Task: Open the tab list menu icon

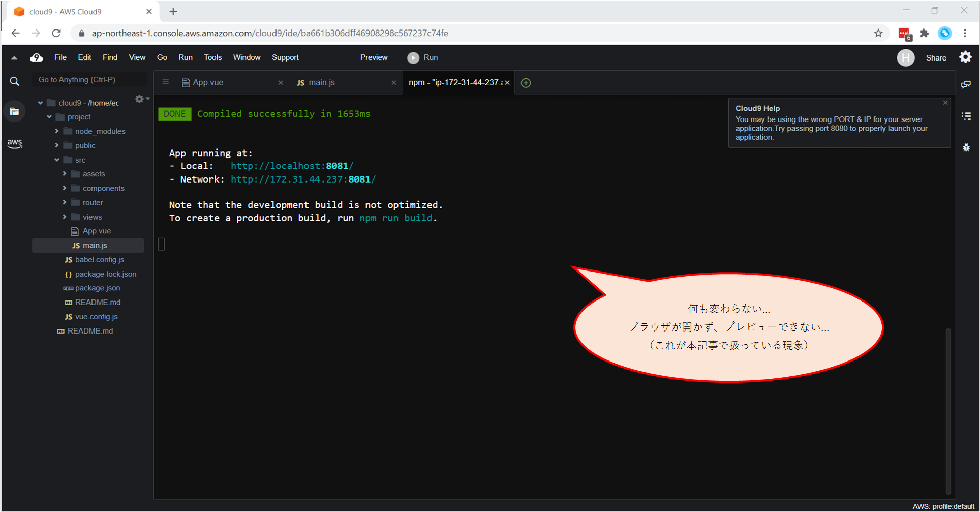Action: click(x=166, y=82)
